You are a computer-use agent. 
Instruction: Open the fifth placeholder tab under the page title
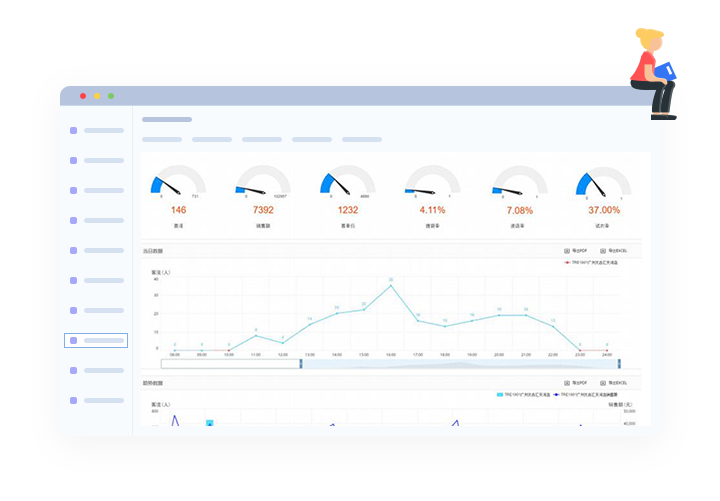(x=362, y=139)
